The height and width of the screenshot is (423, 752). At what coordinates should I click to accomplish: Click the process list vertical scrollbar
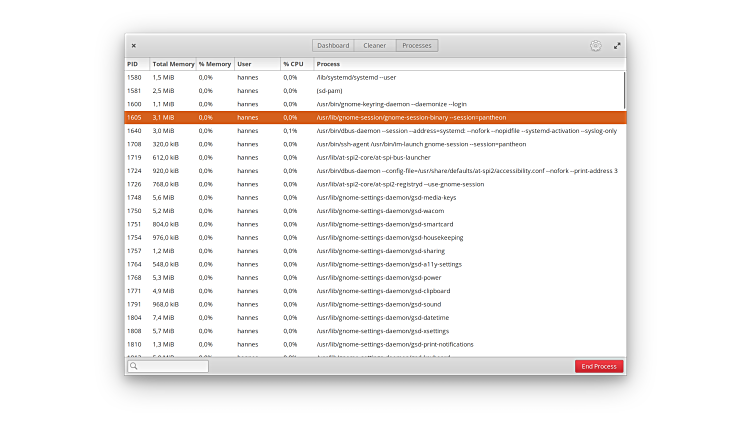[x=625, y=90]
